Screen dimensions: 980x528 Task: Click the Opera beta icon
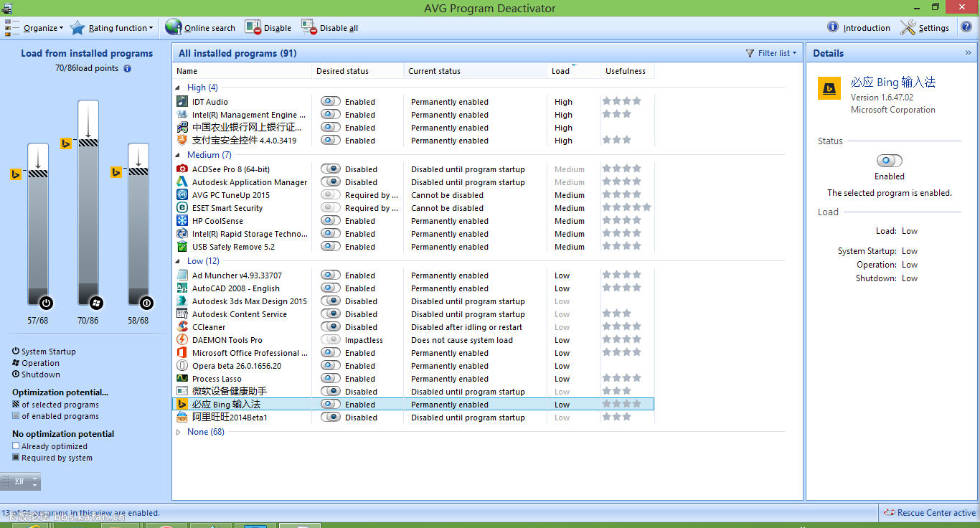(182, 366)
